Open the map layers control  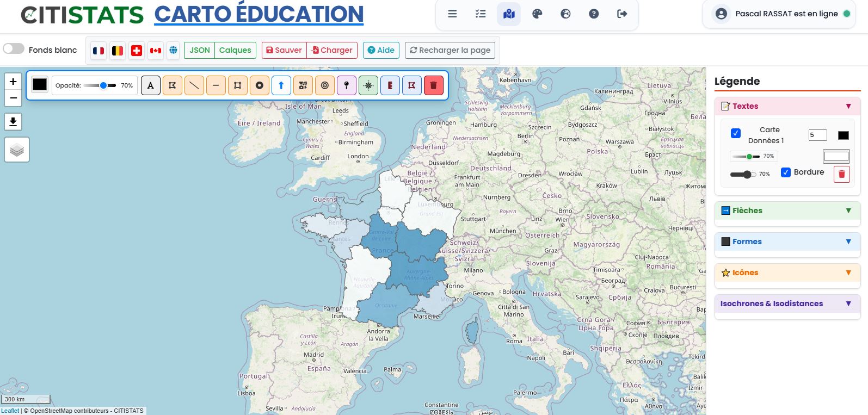click(x=17, y=150)
